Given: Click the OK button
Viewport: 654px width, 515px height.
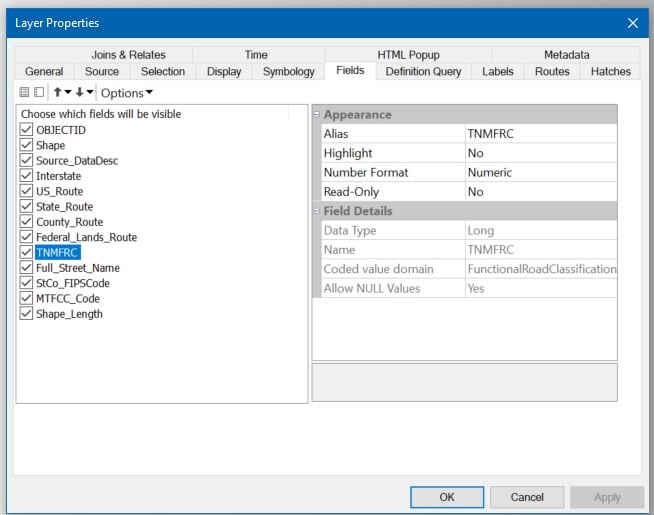Looking at the screenshot, I should coord(447,497).
